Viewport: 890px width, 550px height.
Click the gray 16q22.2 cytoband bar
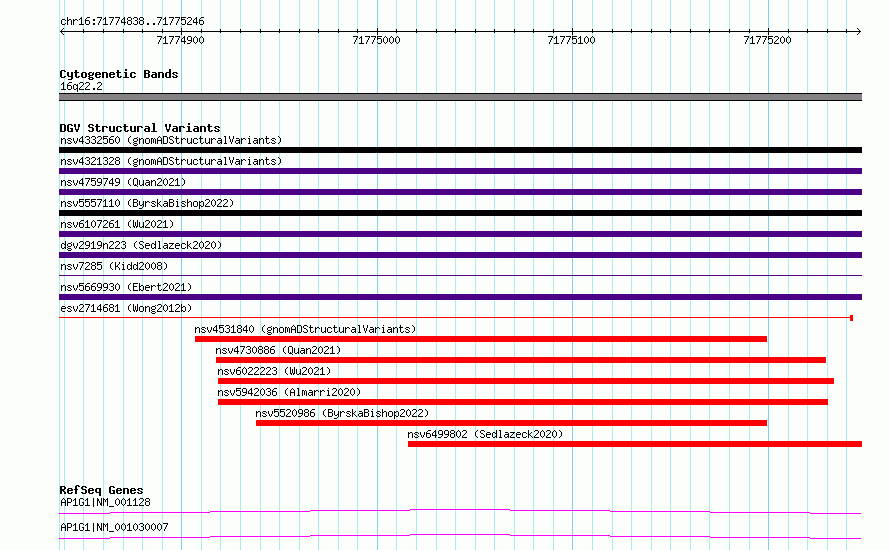pyautogui.click(x=460, y=97)
